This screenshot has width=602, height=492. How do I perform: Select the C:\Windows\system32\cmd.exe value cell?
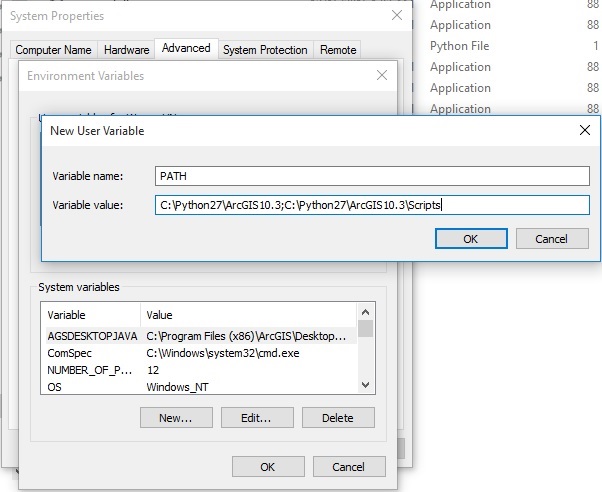[x=223, y=353]
